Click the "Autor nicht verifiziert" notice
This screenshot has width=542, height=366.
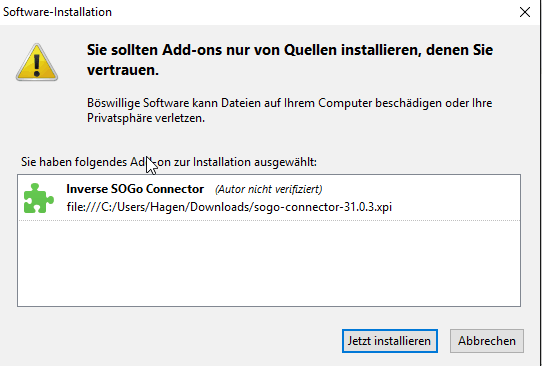point(269,189)
